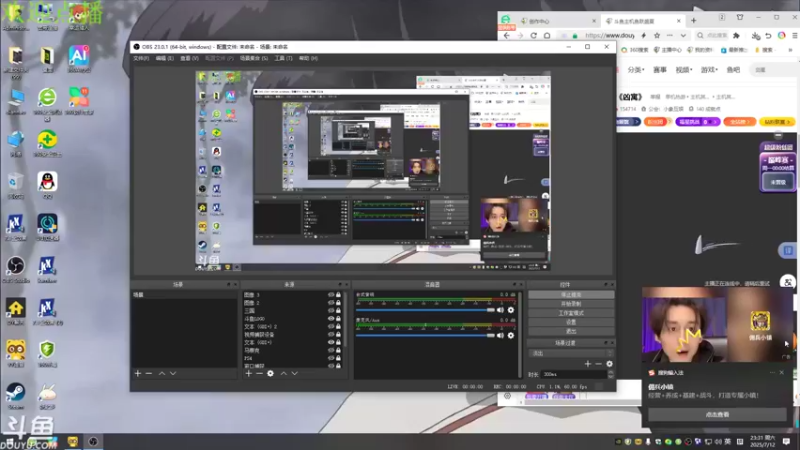Toggle visibility of 图像 2 source
Screen dimensions: 800x450
coord(331,303)
